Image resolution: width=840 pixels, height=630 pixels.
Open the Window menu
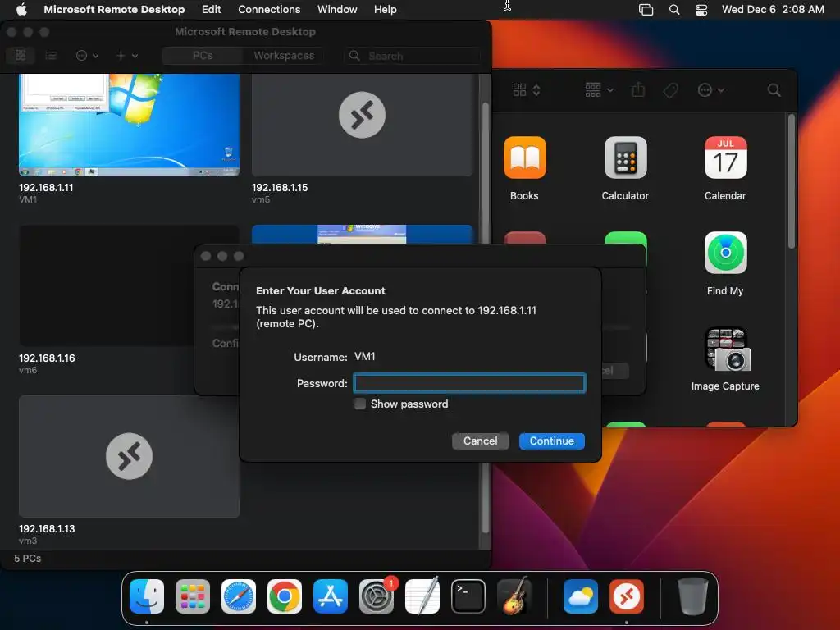pos(337,9)
